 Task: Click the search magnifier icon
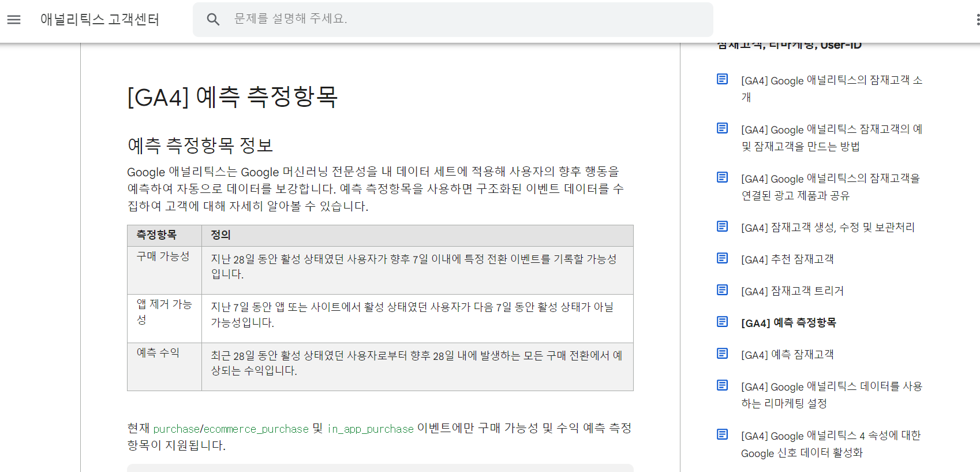click(213, 20)
